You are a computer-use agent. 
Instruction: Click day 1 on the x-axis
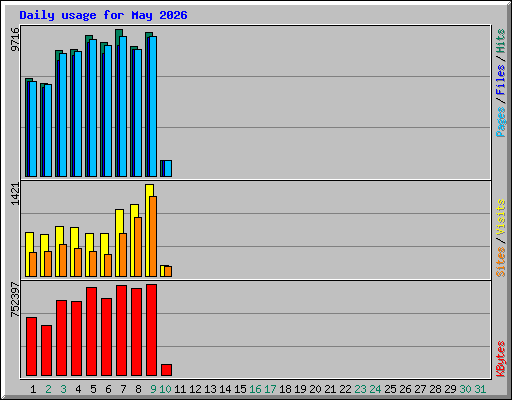pyautogui.click(x=33, y=389)
